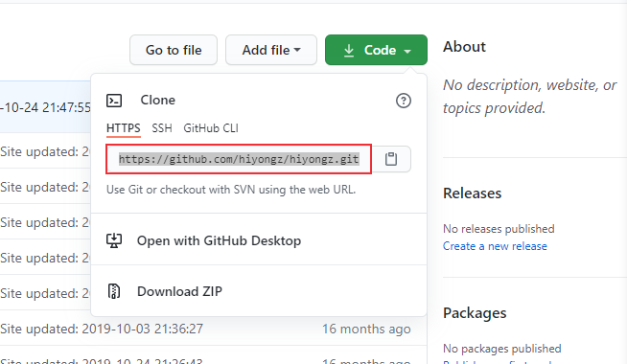
Task: Choose Download ZIP option
Action: pos(259,291)
